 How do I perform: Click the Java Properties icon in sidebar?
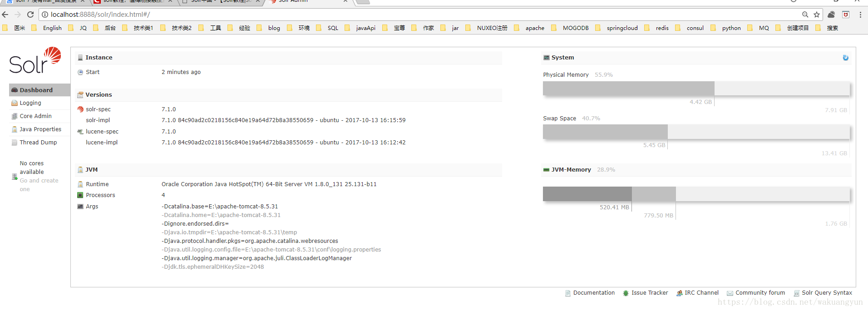click(15, 129)
